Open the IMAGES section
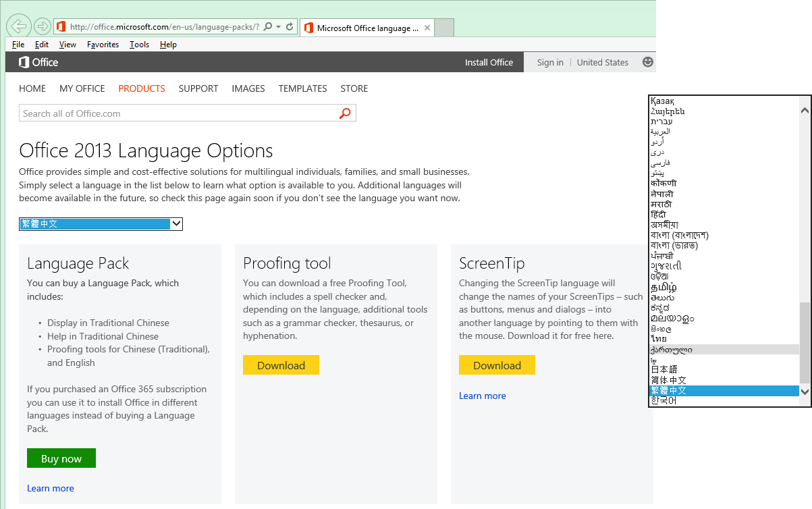This screenshot has width=812, height=509. [248, 88]
